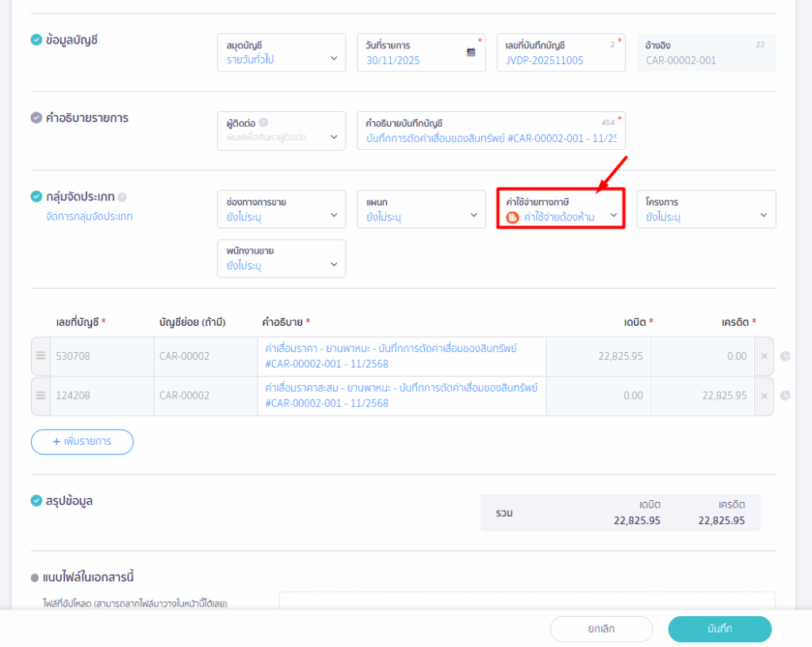
Task: Click the คำอธิบายบันทึกบัญชี text field
Action: coord(491,137)
